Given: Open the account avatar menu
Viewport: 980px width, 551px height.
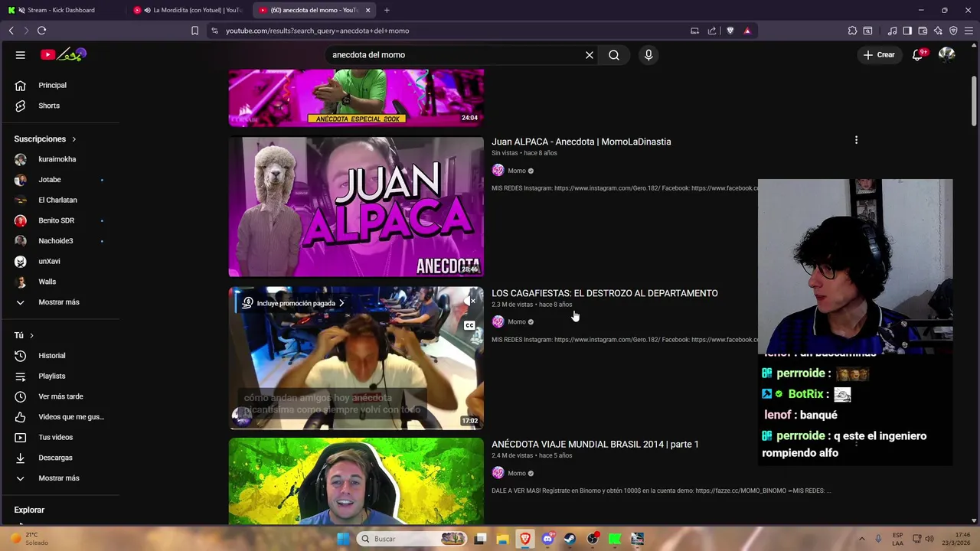Looking at the screenshot, I should click(x=946, y=54).
